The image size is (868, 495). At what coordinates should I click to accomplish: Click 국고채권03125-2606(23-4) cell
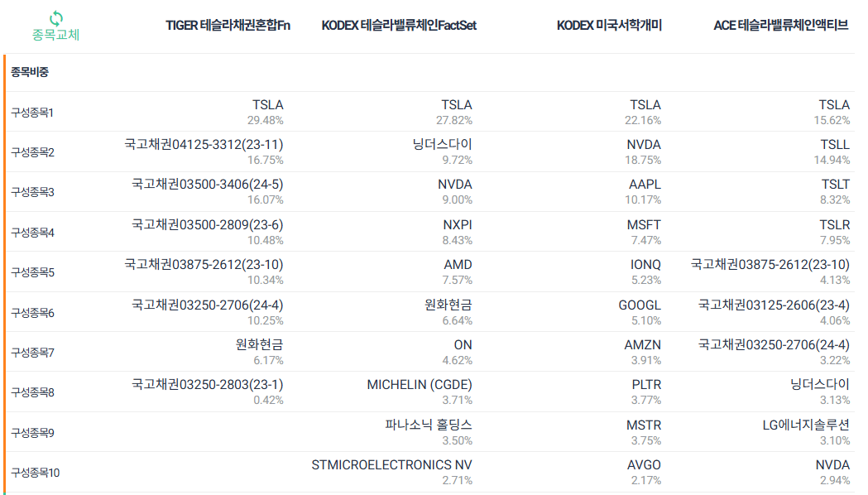coord(774,312)
